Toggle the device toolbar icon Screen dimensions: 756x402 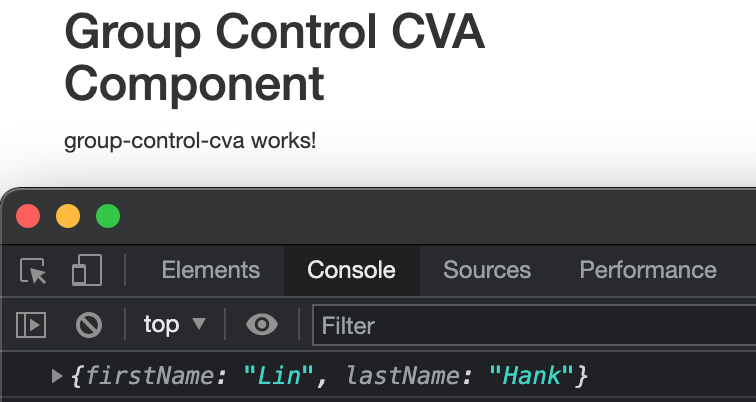87,270
